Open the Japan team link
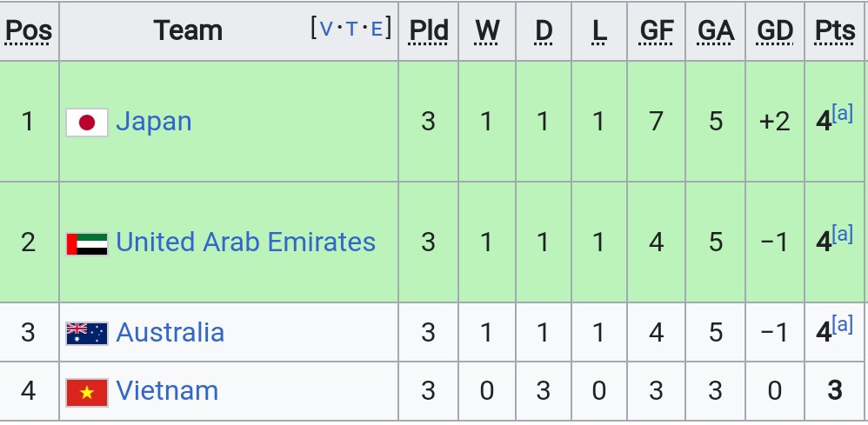 [154, 121]
